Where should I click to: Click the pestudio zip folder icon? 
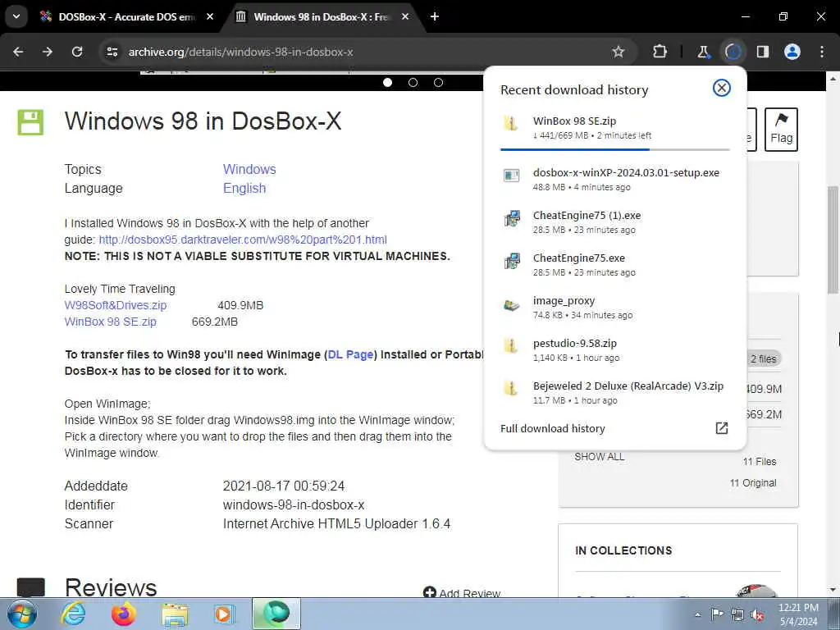[511, 345]
